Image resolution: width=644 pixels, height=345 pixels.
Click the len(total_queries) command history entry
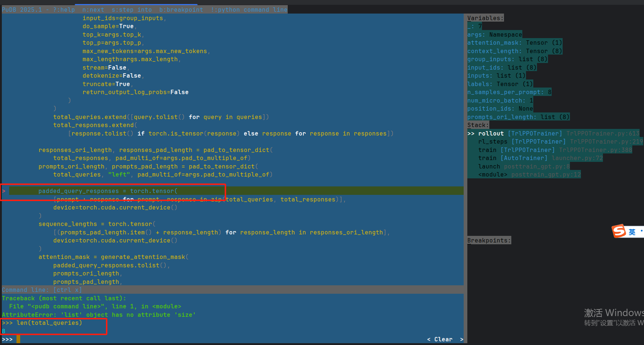pyautogui.click(x=49, y=323)
